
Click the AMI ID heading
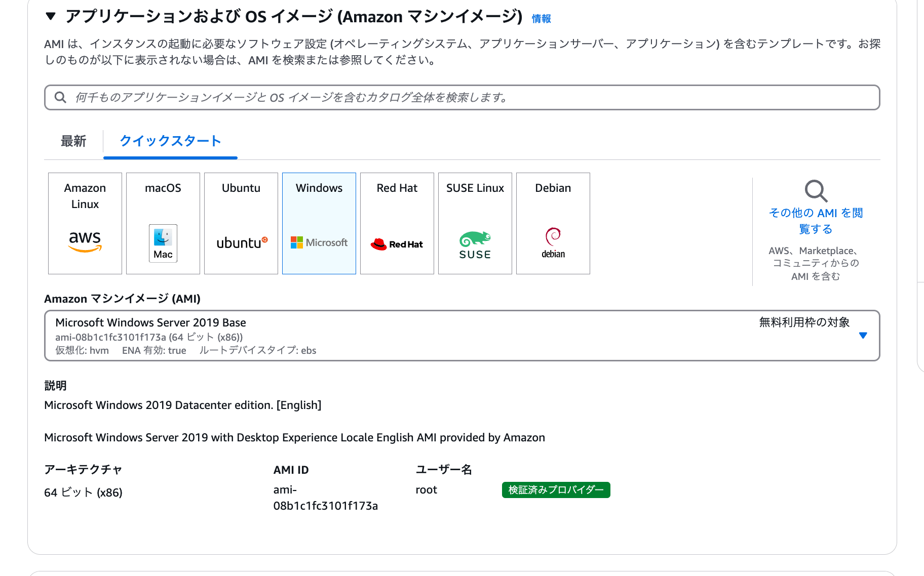coord(291,470)
